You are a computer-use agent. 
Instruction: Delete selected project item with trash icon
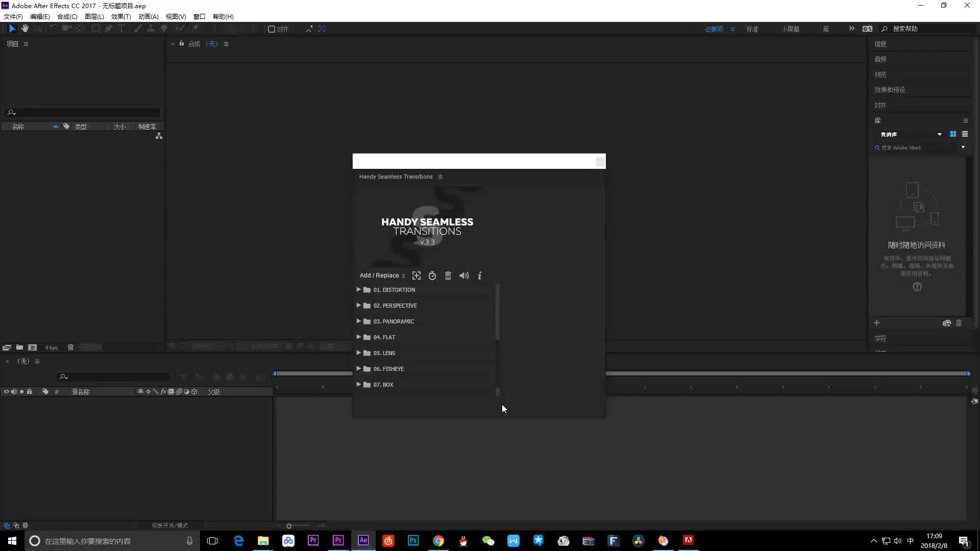(70, 347)
